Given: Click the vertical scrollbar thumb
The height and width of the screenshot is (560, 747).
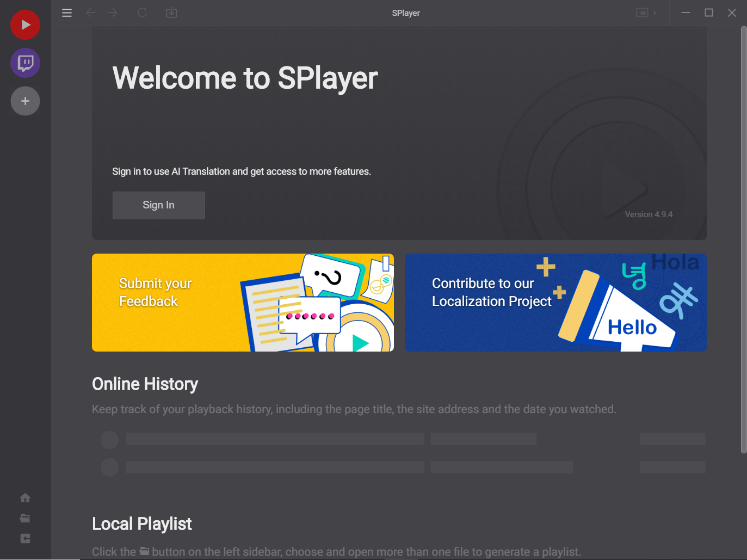Looking at the screenshot, I should coord(744,239).
